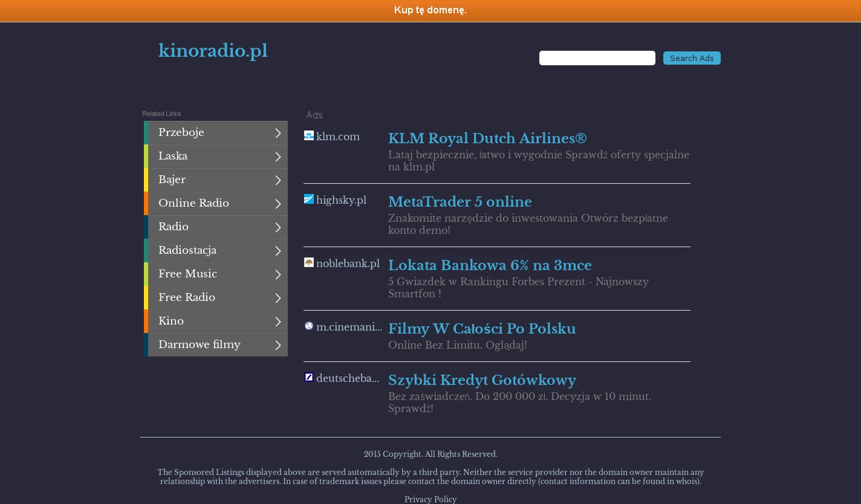Screen dimensions: 861x504
Task: Click the arrow beside Darmowe filmy
Action: click(x=278, y=345)
